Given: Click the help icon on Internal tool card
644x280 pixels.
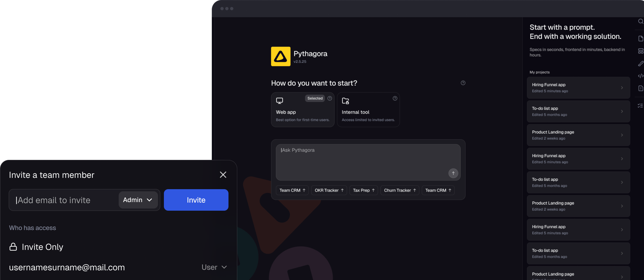Looking at the screenshot, I should [x=395, y=98].
